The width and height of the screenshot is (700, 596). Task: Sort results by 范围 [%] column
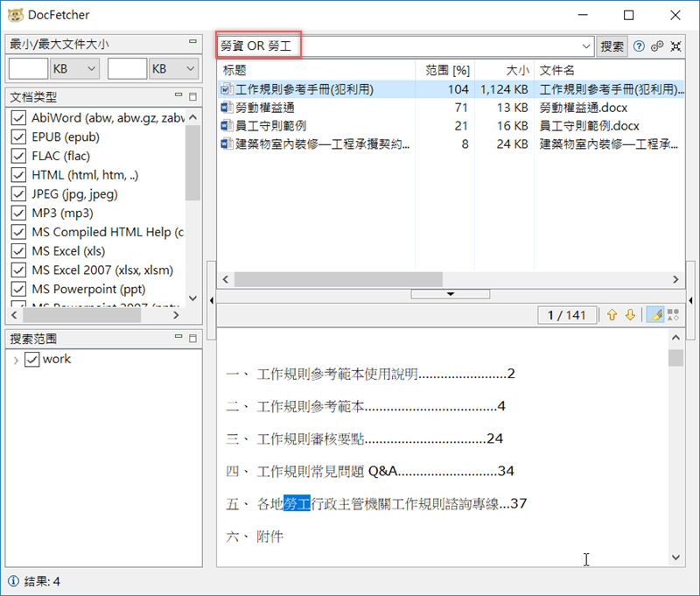click(445, 70)
